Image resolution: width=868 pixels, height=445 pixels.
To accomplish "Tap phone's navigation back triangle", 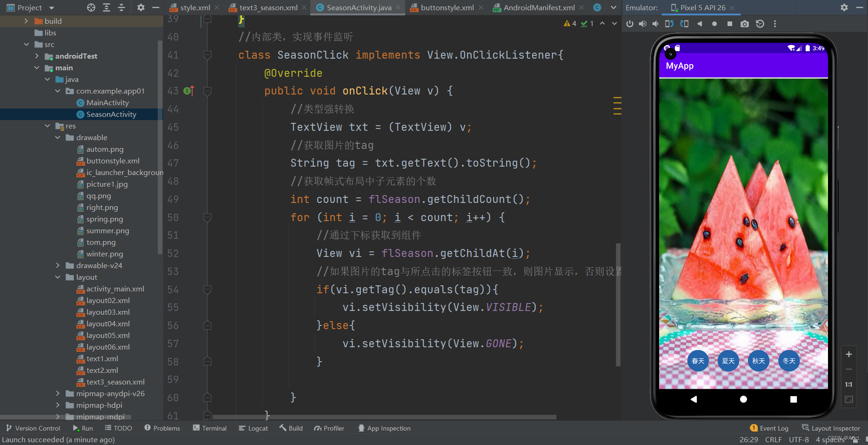I will (694, 399).
